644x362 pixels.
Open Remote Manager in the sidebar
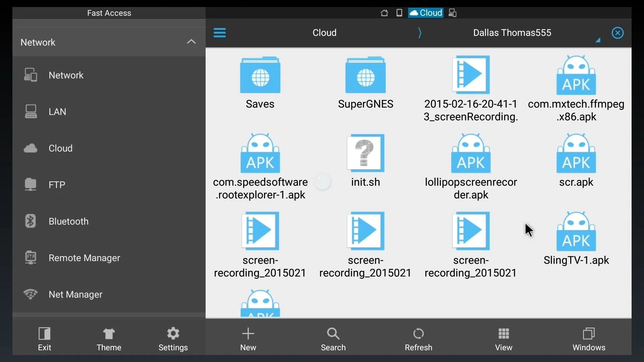[109, 258]
